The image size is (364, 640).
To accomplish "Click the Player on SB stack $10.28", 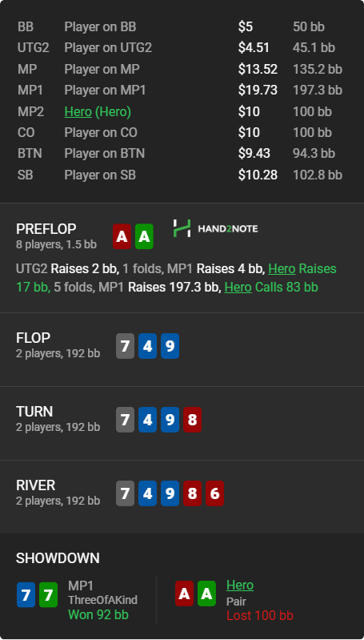I will coord(258,175).
